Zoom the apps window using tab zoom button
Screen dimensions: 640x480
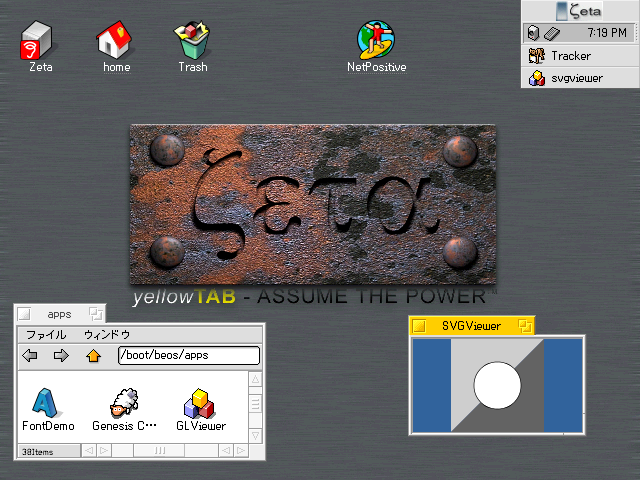pyautogui.click(x=96, y=314)
